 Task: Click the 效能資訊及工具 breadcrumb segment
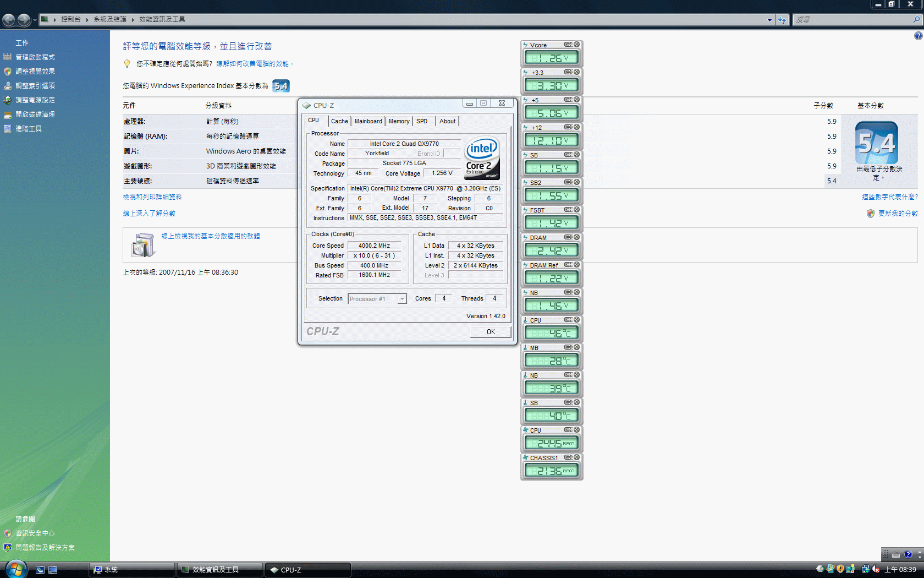tap(162, 19)
